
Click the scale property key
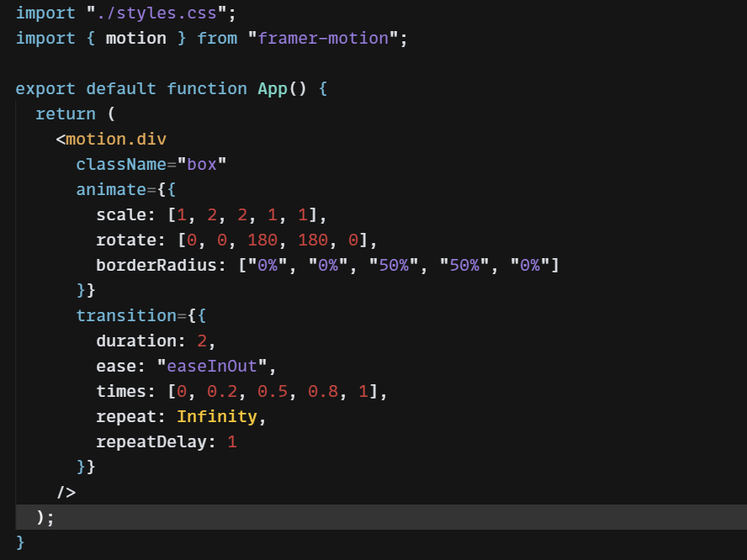(x=120, y=214)
